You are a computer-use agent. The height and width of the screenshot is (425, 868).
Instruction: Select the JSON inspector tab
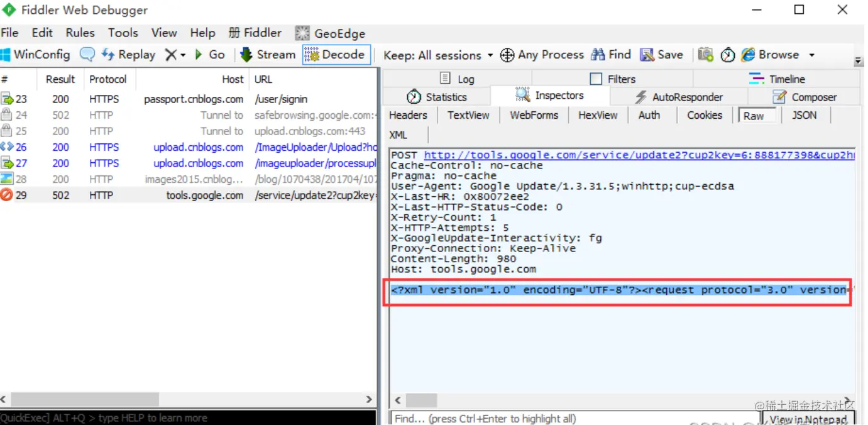pyautogui.click(x=804, y=115)
